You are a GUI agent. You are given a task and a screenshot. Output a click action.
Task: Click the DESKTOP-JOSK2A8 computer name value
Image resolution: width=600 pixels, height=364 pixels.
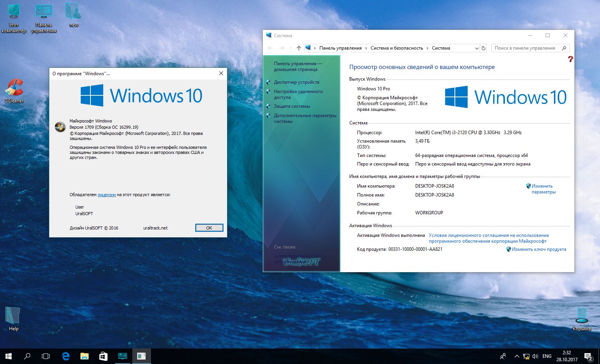434,186
